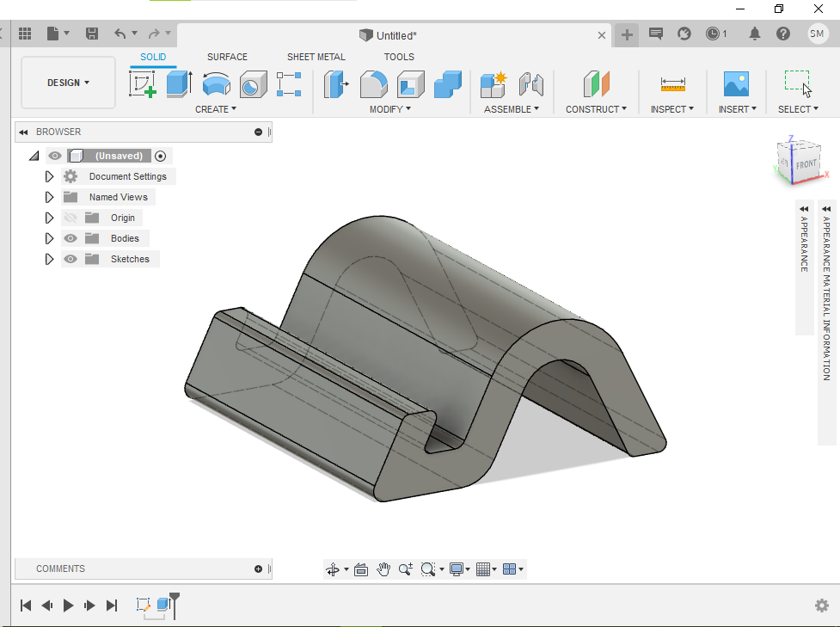Open the DESIGN workspace dropdown
This screenshot has width=840, height=627.
tap(68, 83)
